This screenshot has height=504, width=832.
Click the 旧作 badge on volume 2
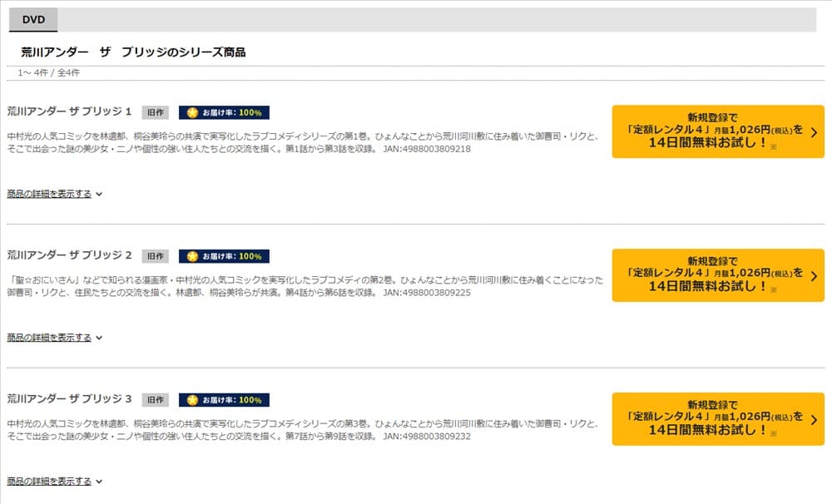[x=155, y=256]
